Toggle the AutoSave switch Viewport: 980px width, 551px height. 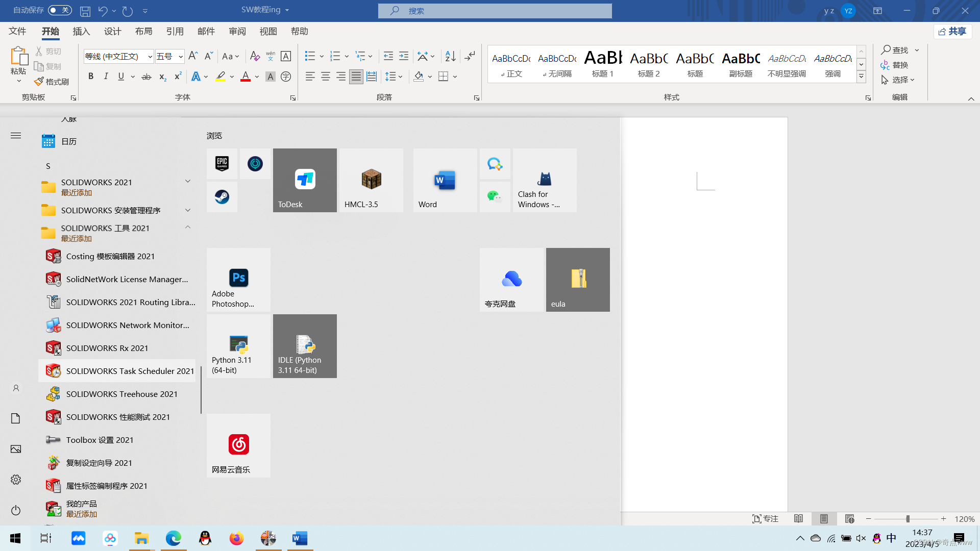[60, 10]
